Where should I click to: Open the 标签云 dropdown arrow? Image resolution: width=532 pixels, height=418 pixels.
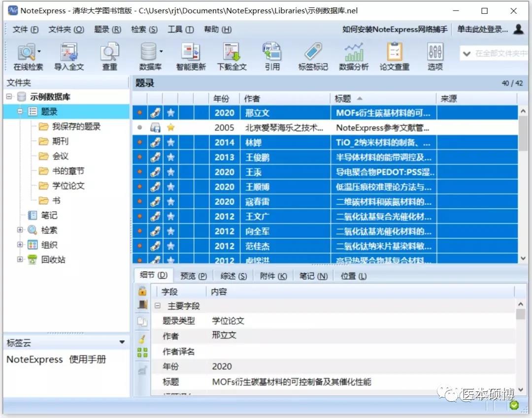(122, 342)
